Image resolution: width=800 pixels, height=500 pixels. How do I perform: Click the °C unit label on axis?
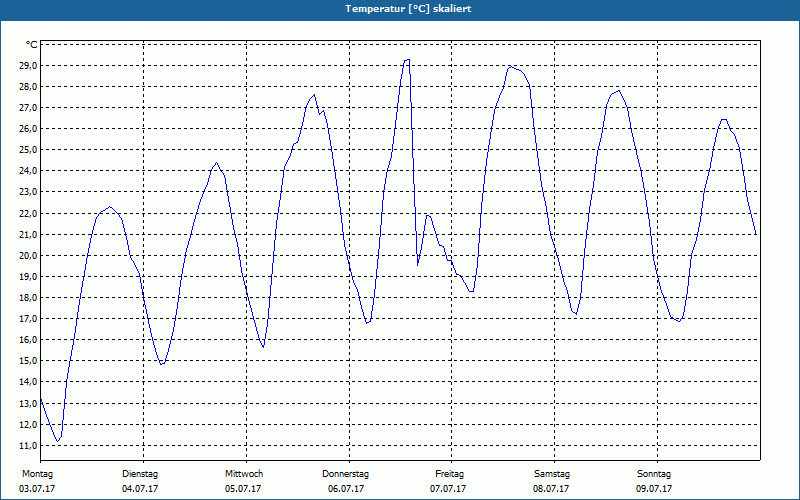point(31,45)
